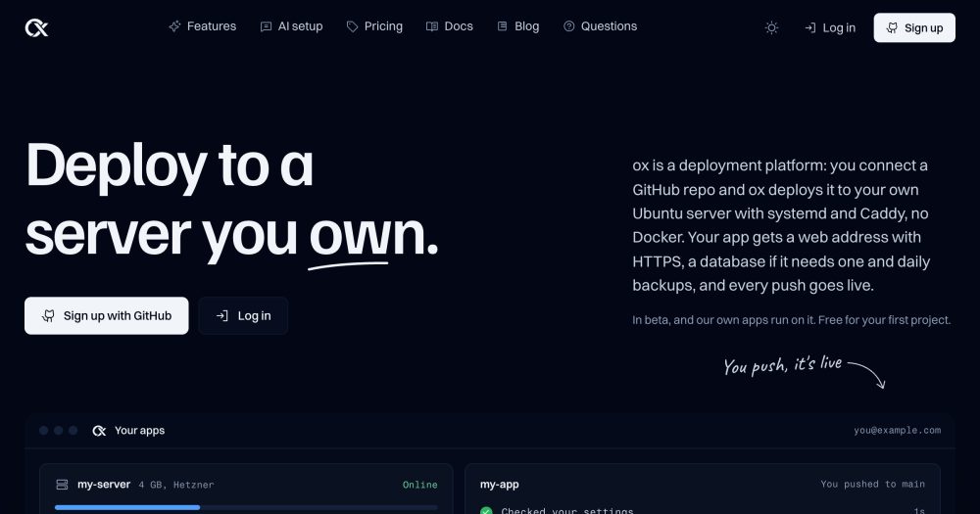The image size is (980, 514).
Task: Click the Online status label
Action: pyautogui.click(x=420, y=485)
